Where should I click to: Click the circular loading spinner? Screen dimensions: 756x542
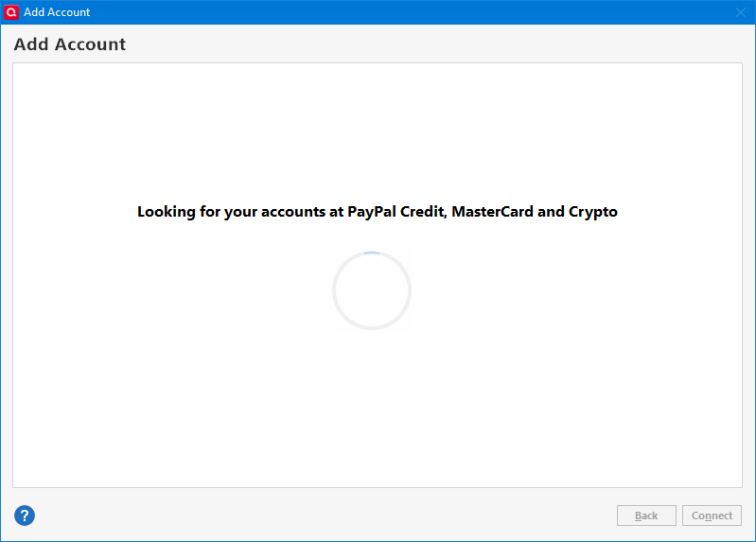(372, 290)
